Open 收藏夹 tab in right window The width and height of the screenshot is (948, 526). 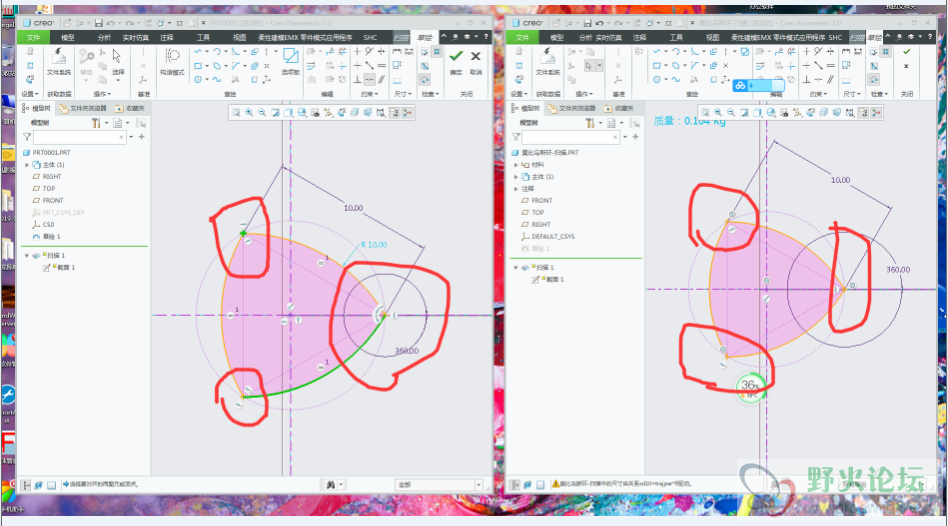coord(619,108)
